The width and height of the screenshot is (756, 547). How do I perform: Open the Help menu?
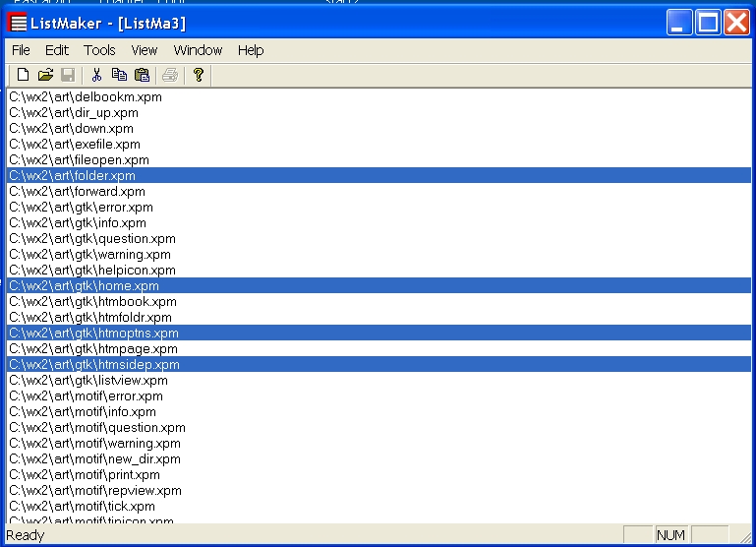click(x=251, y=50)
